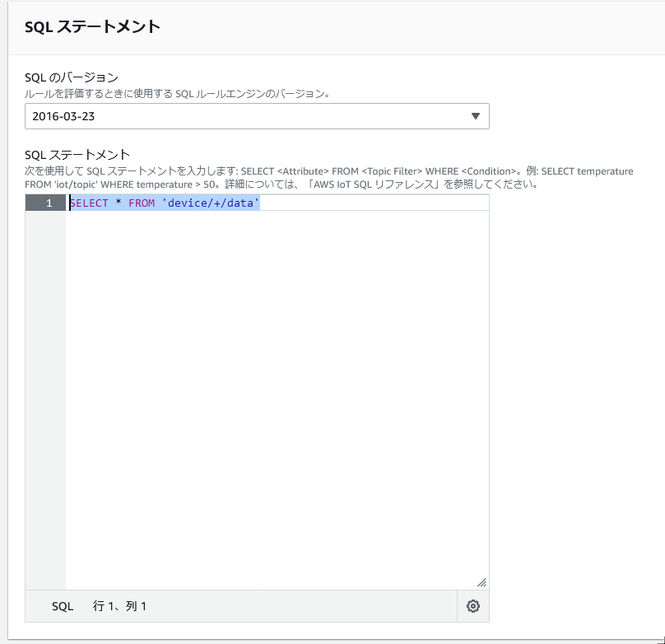
Task: Click the SELECT keyword in the SQL code
Action: pos(89,203)
